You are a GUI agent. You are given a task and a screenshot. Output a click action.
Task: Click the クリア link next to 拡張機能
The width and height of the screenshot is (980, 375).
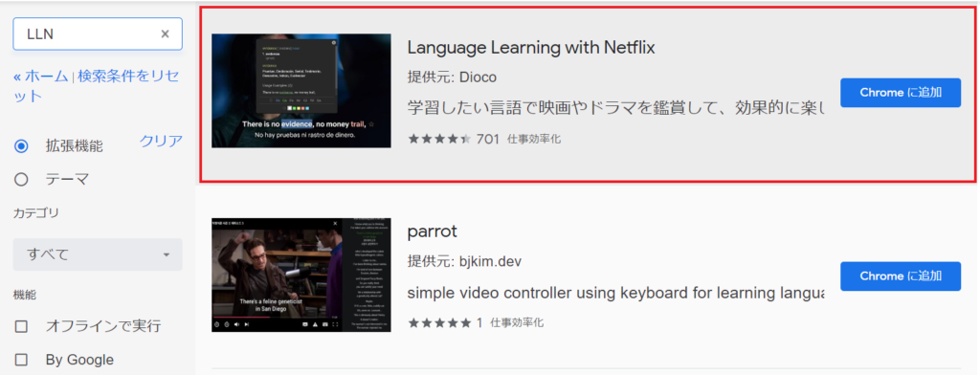pos(161,141)
